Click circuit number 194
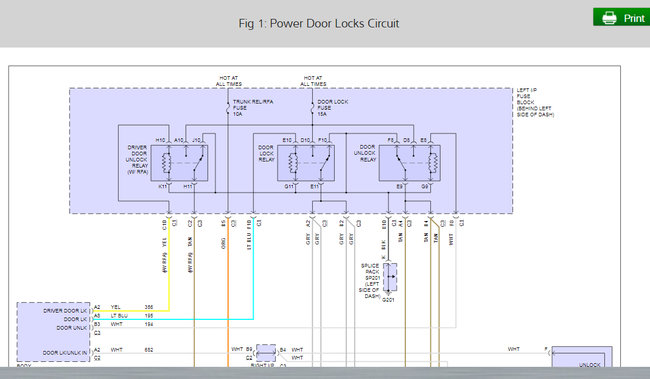 click(149, 324)
